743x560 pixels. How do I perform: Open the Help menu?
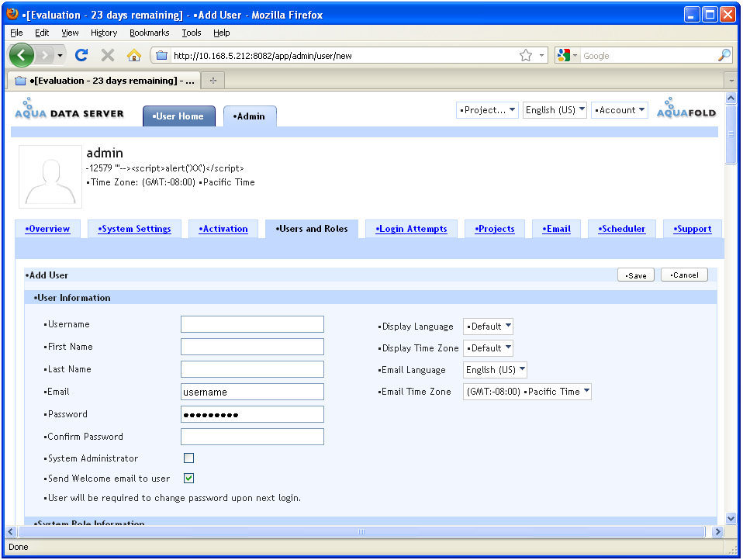[x=221, y=33]
